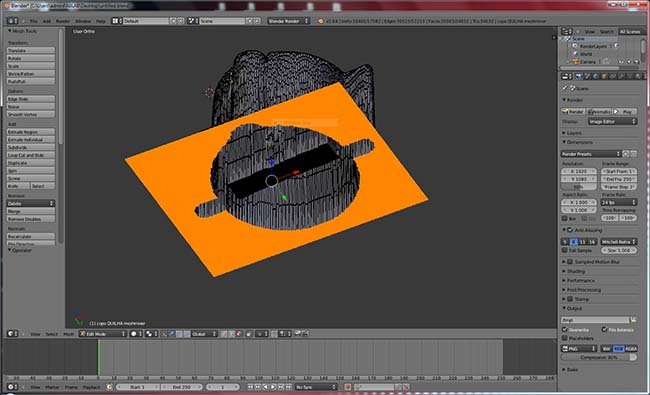Click the timeline record button red icon

pyautogui.click(x=348, y=387)
